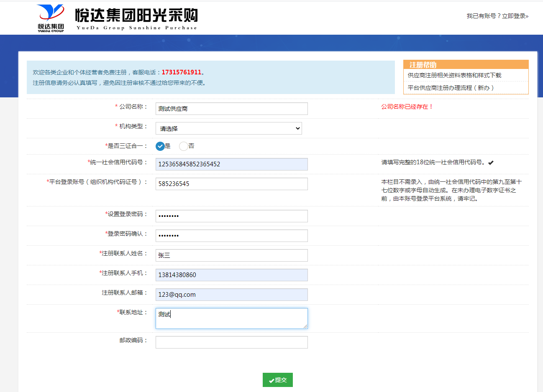Click the 注册联系人邮箱 field
This screenshot has height=392, width=543.
[x=231, y=295]
